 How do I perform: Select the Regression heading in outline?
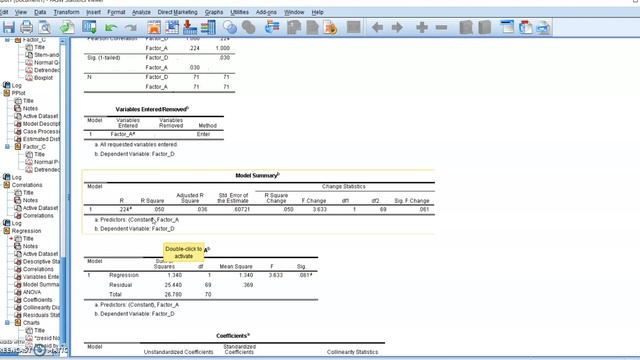click(27, 231)
